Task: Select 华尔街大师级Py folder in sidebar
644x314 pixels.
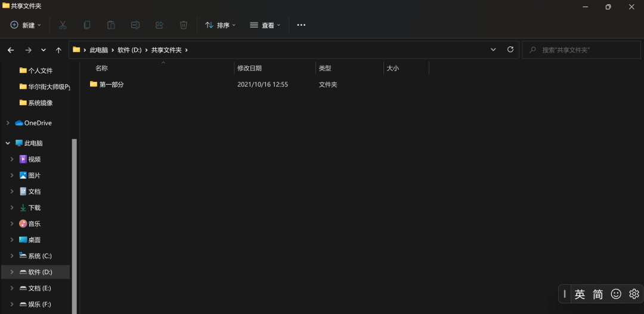Action: pyautogui.click(x=49, y=87)
